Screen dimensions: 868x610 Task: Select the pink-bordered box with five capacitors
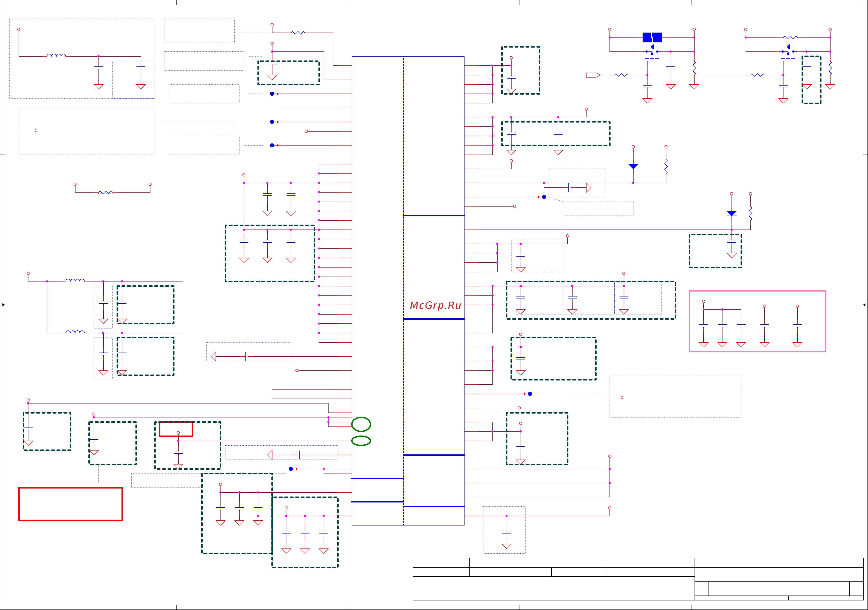[x=757, y=321]
